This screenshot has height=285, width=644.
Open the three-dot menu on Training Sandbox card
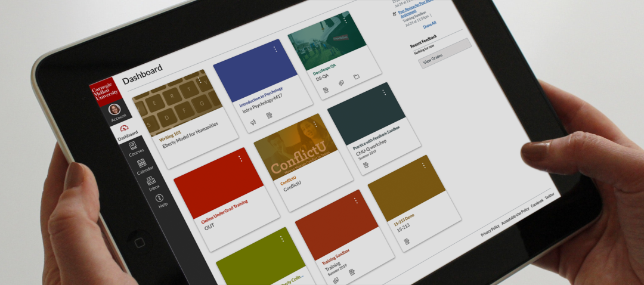pos(355,200)
